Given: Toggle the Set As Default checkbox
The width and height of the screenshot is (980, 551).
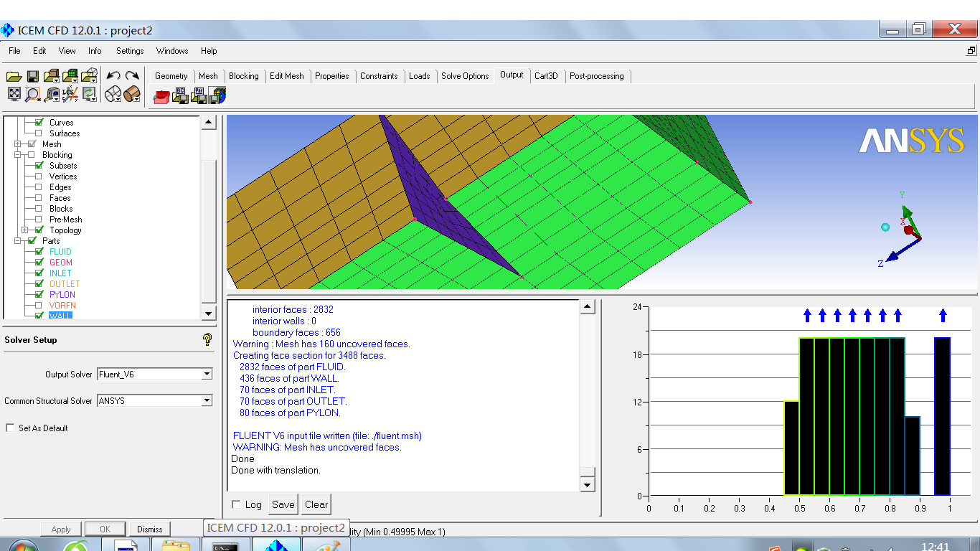Looking at the screenshot, I should (x=10, y=428).
